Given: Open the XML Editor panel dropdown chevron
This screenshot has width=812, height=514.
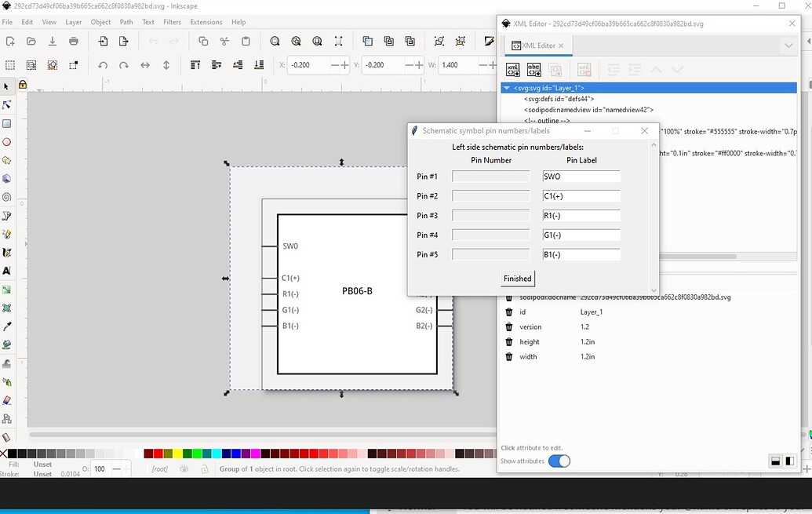Looking at the screenshot, I should (x=788, y=46).
